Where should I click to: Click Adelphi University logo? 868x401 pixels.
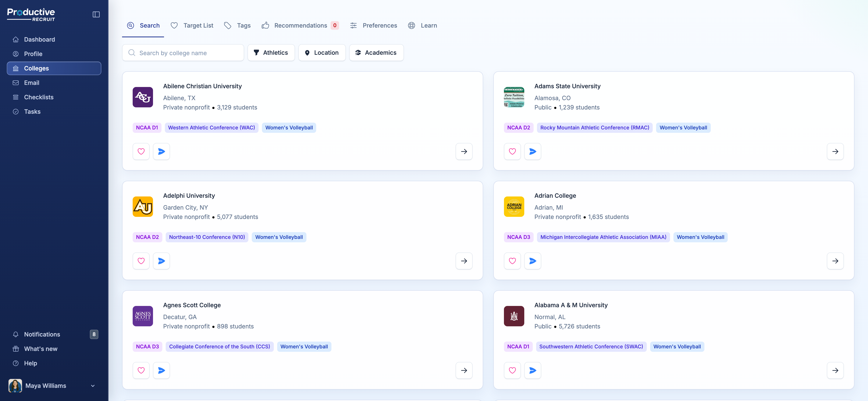click(x=143, y=207)
